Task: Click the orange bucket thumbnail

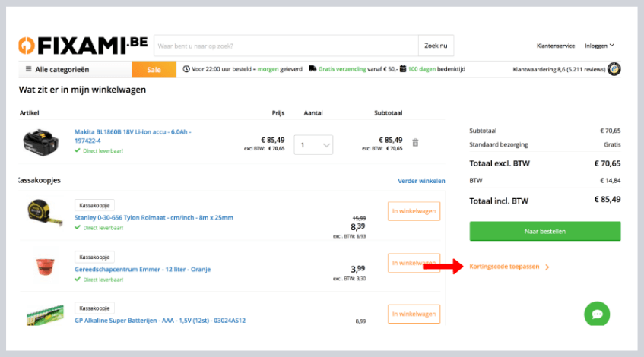Action: tap(45, 266)
